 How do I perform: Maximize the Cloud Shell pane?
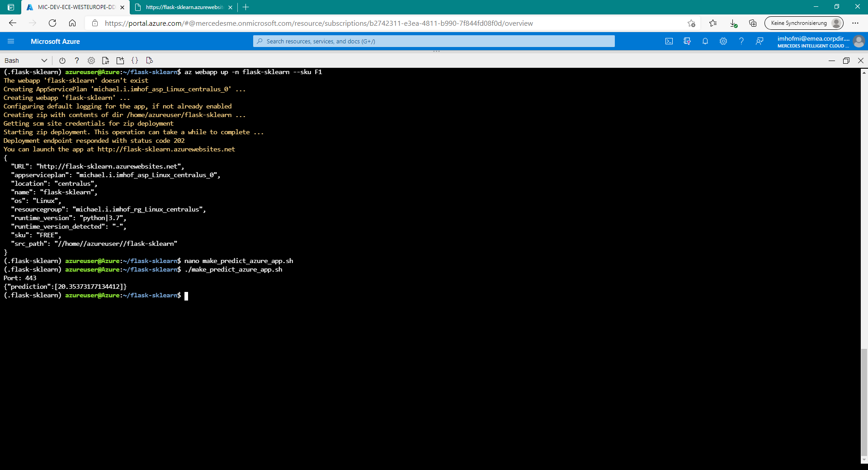846,61
